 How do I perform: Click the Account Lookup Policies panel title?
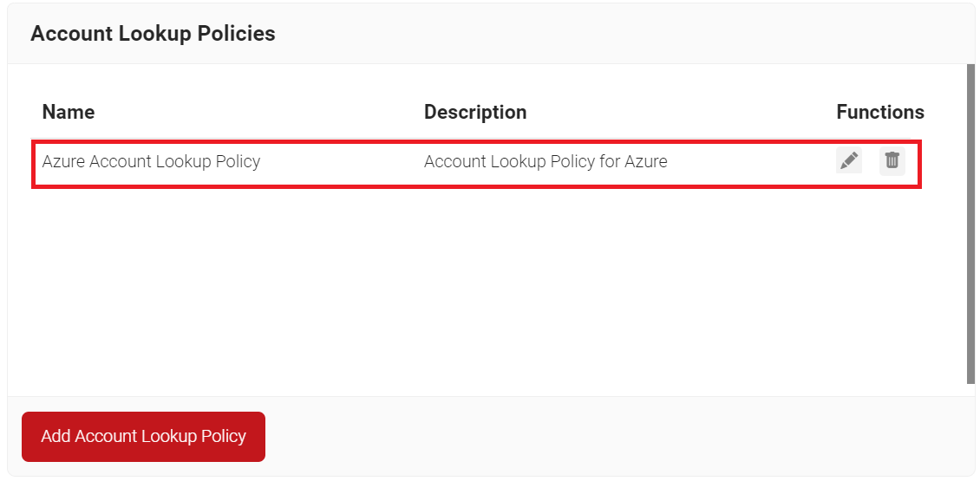pyautogui.click(x=154, y=34)
